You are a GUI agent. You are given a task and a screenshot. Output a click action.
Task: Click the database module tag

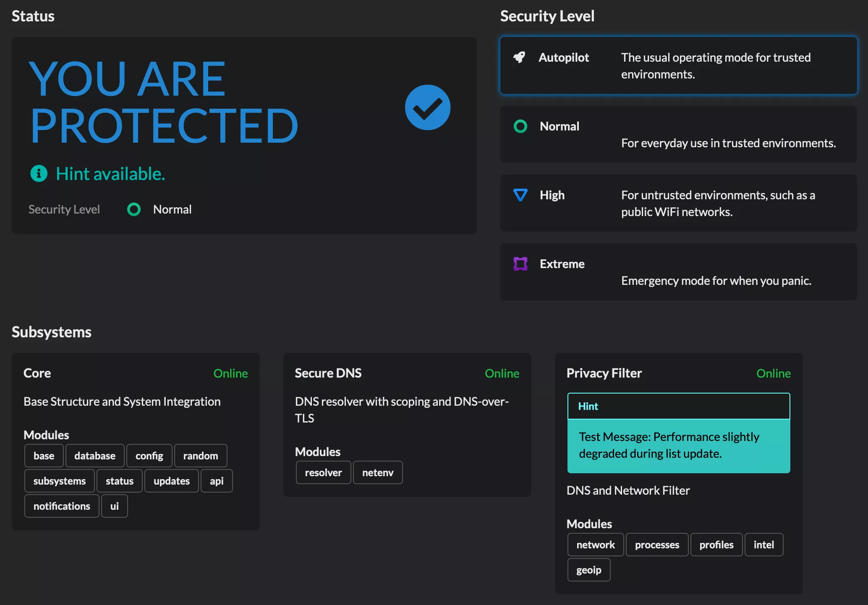pos(95,456)
